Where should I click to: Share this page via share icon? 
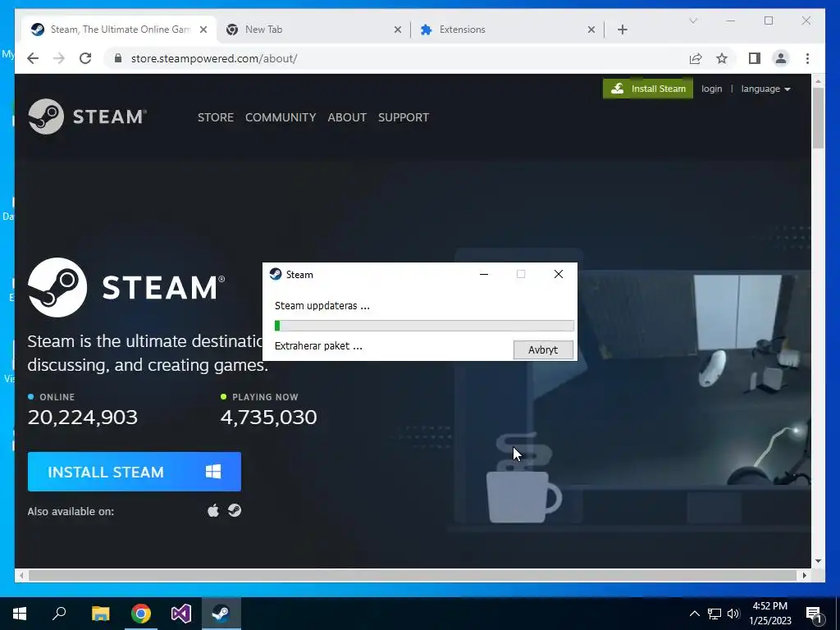(696, 58)
